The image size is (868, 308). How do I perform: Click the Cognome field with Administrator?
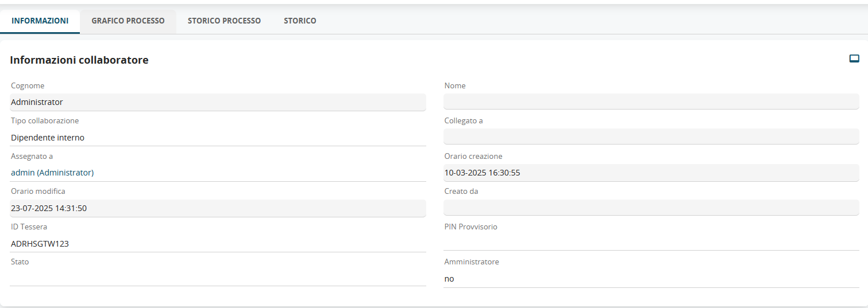click(218, 102)
